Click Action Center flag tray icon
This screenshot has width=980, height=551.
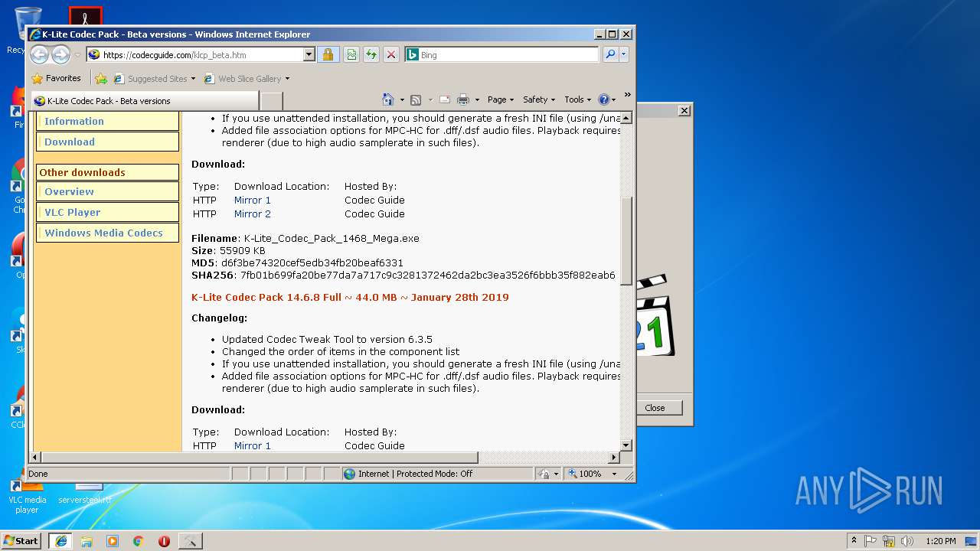pyautogui.click(x=871, y=540)
